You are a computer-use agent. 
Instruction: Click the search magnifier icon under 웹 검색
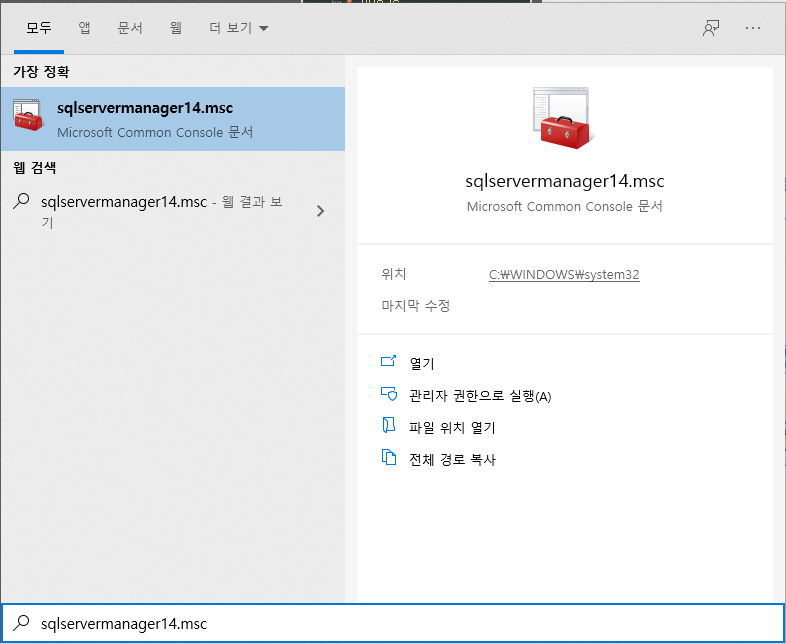click(21, 201)
